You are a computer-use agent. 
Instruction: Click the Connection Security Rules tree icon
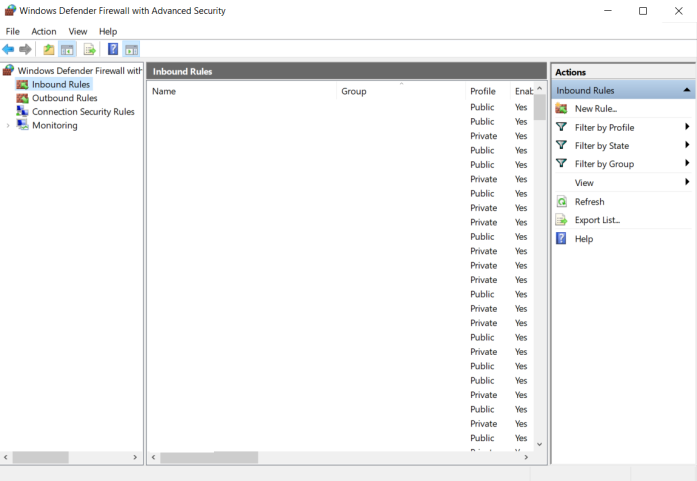tap(22, 111)
